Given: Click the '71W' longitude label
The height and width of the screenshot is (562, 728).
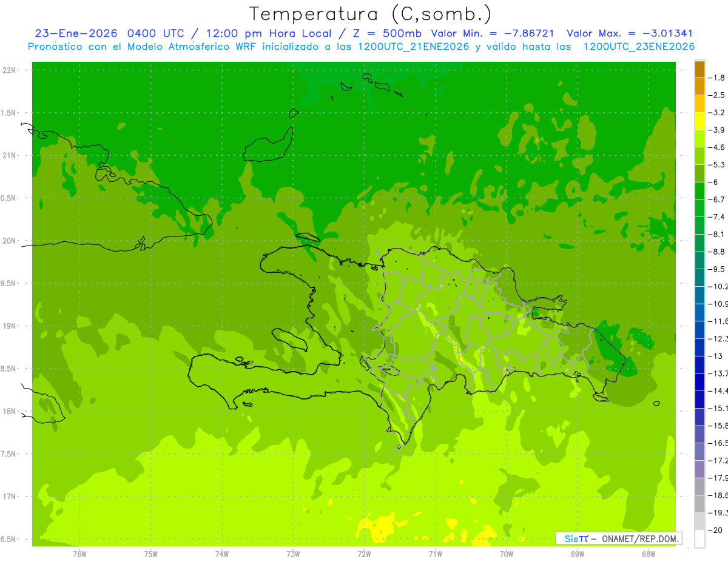Looking at the screenshot, I should 435,554.
